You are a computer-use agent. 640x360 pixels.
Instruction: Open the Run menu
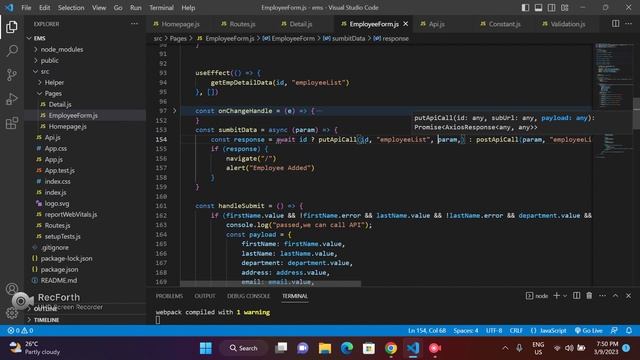(x=136, y=7)
